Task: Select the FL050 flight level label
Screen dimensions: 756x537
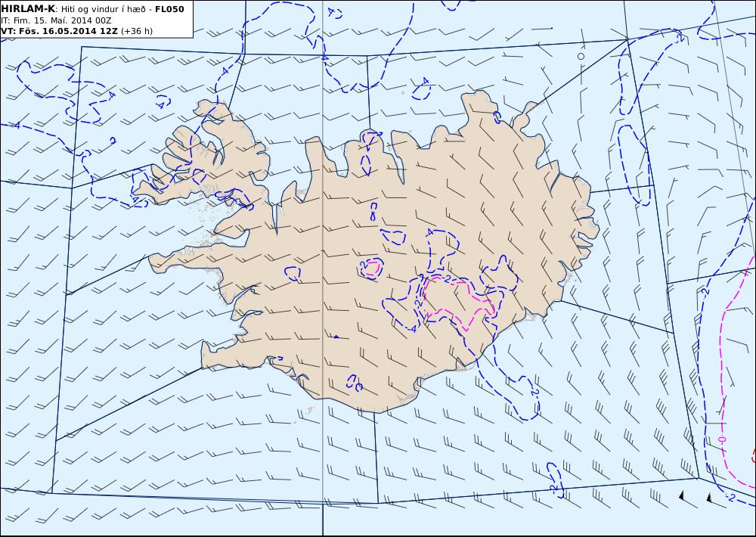Action: point(169,9)
